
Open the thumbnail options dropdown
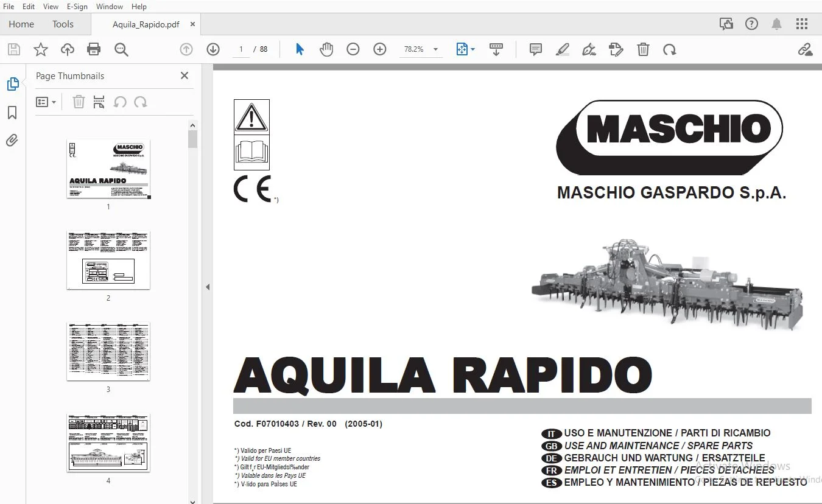click(46, 102)
